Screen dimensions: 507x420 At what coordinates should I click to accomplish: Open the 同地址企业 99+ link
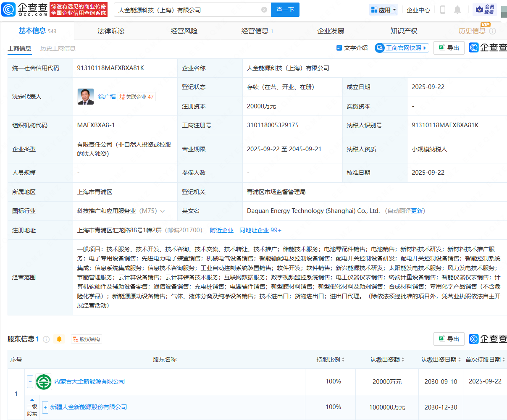coord(260,230)
